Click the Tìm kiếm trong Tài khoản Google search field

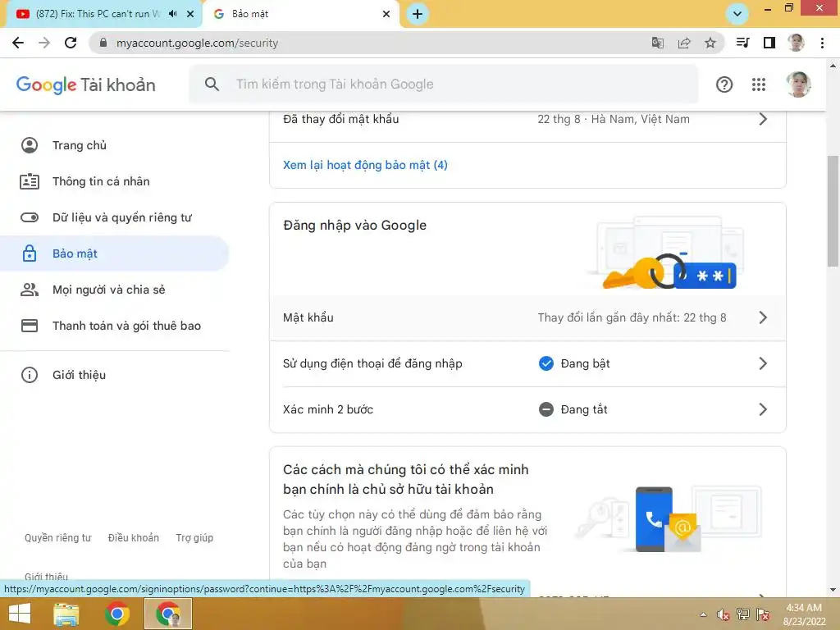[x=444, y=84]
